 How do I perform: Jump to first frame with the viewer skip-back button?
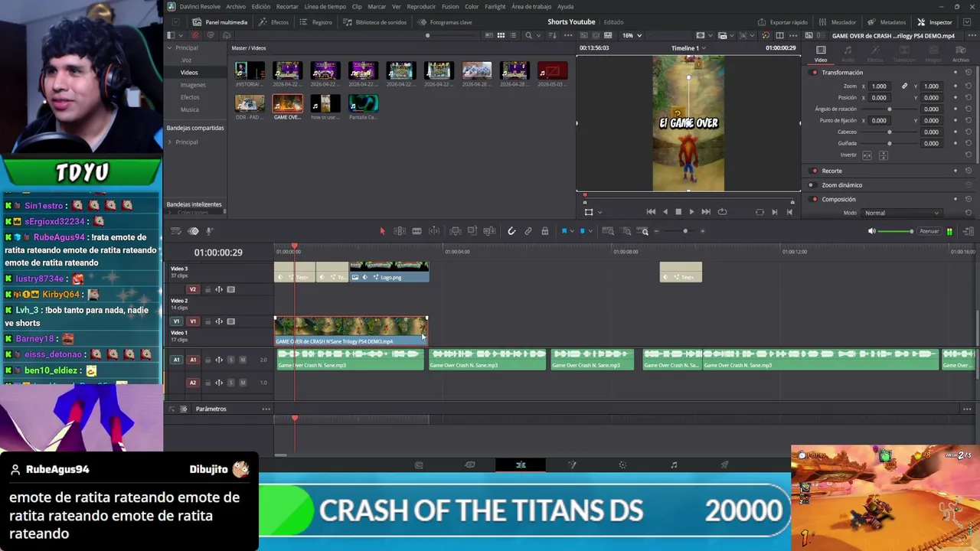(651, 212)
